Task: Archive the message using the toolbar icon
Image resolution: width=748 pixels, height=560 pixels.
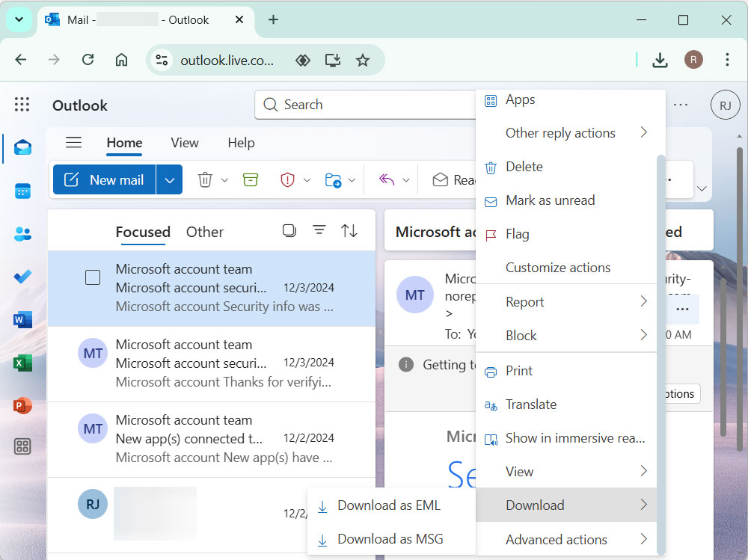Action: click(251, 179)
